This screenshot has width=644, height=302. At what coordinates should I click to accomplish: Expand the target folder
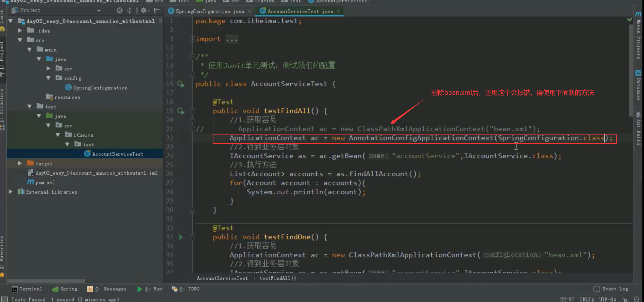point(20,163)
